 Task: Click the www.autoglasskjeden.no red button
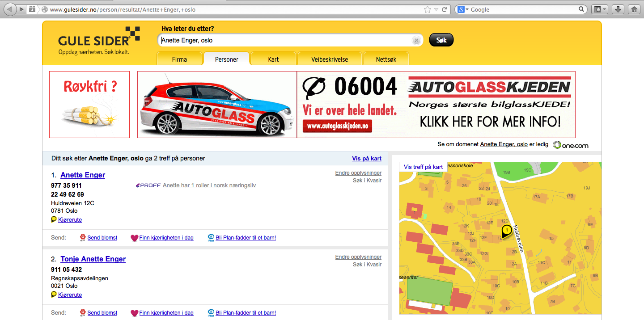click(337, 126)
